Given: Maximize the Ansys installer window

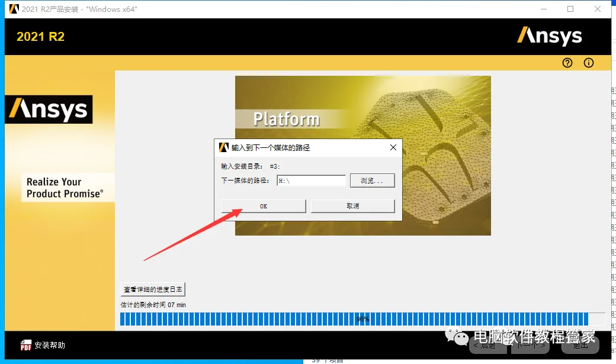Looking at the screenshot, I should (x=570, y=9).
